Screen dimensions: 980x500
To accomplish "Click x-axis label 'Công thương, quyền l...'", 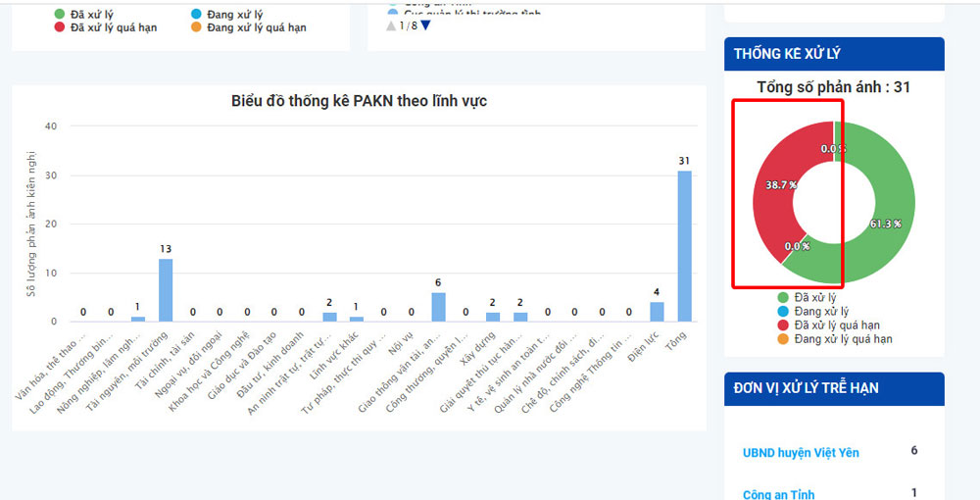I will click(x=425, y=374).
